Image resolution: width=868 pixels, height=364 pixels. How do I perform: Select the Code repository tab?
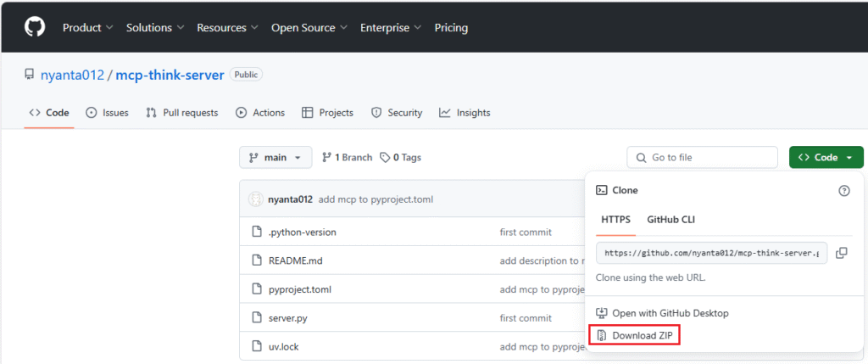49,113
